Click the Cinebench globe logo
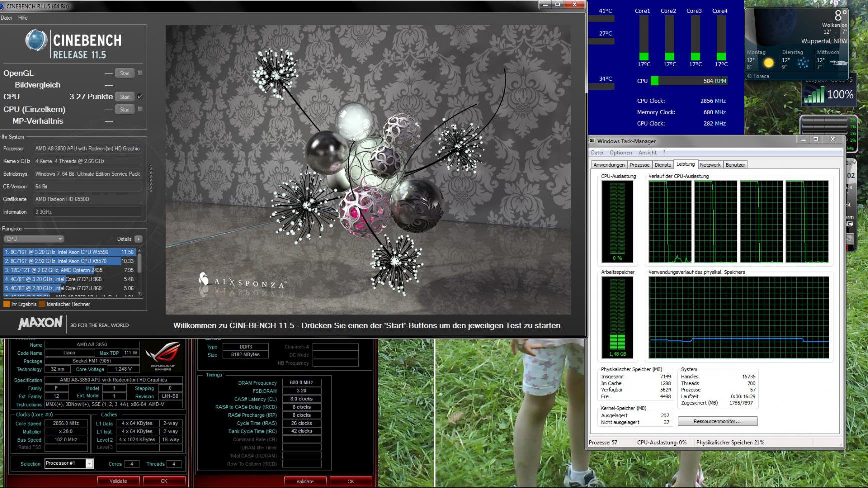The image size is (868, 488). (x=36, y=41)
